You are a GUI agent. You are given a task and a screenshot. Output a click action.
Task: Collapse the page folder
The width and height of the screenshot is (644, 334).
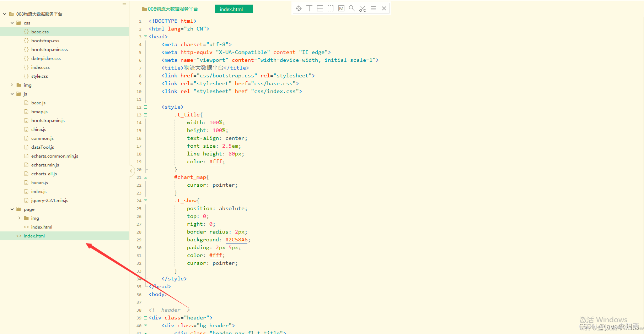(x=12, y=209)
